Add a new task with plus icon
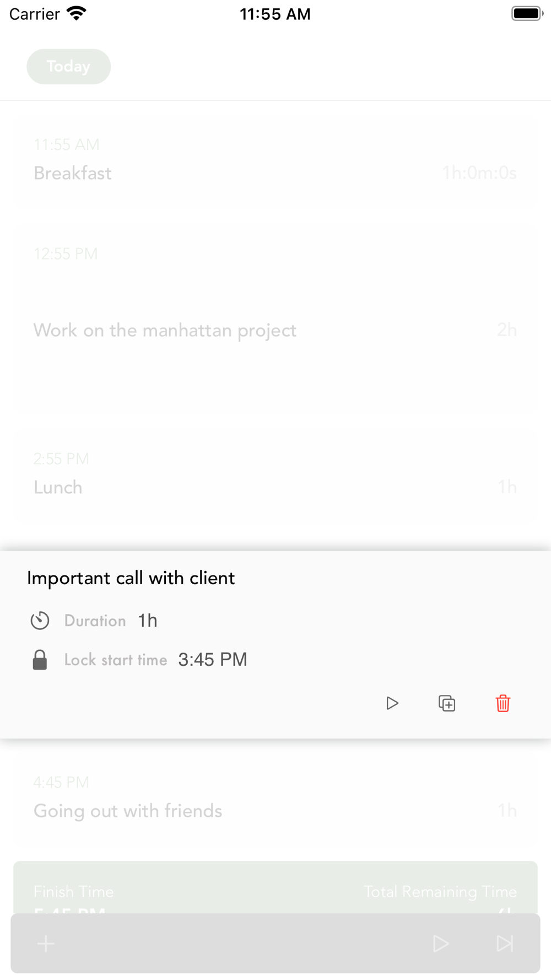The image size is (551, 980). pyautogui.click(x=46, y=944)
